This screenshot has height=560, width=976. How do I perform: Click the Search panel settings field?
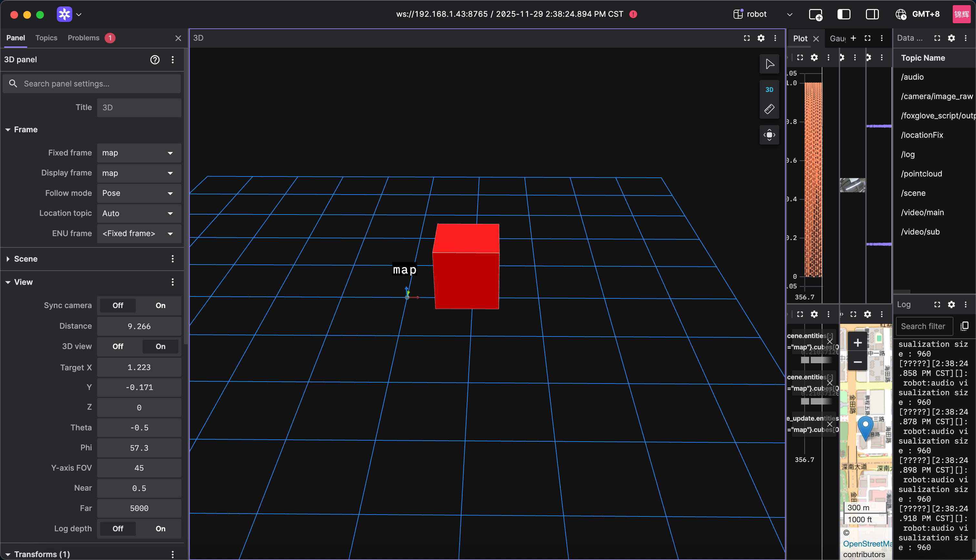pos(92,84)
